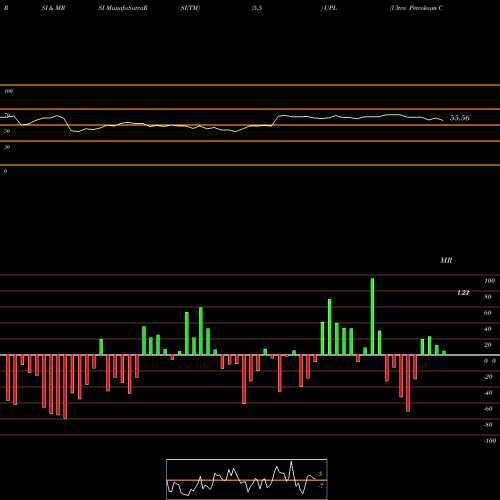Image resolution: width=500 pixels, height=500 pixels.
Task: Click the MR axis label 40
Action: [x=488, y=329]
